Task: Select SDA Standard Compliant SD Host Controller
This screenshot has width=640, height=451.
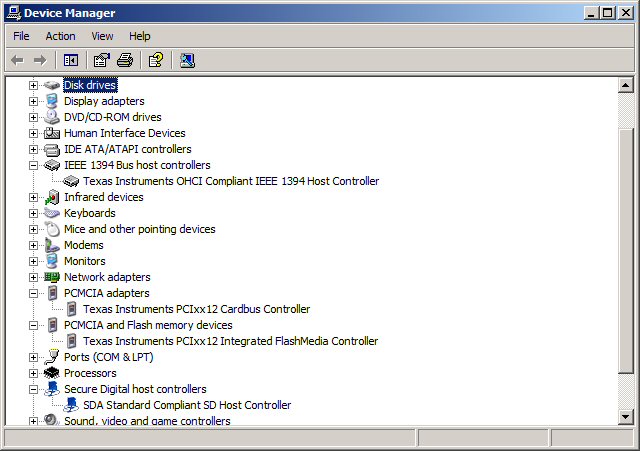Action: click(x=187, y=405)
